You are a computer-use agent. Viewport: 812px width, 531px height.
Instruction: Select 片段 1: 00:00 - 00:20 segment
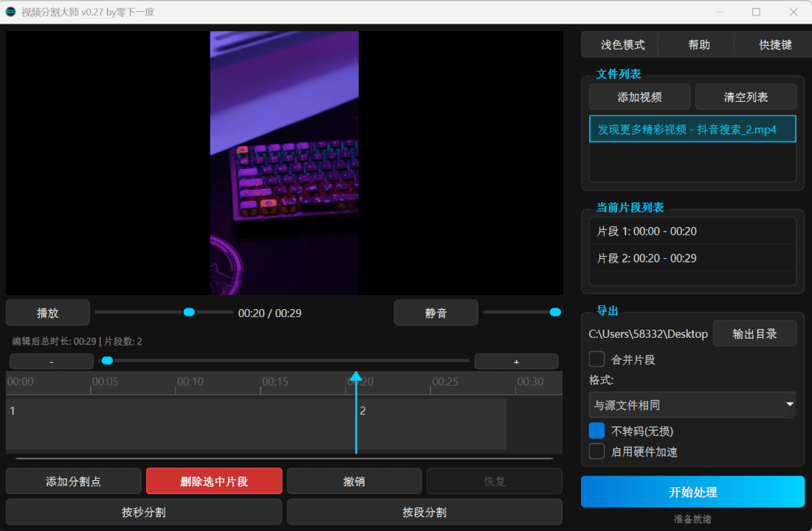pyautogui.click(x=692, y=231)
